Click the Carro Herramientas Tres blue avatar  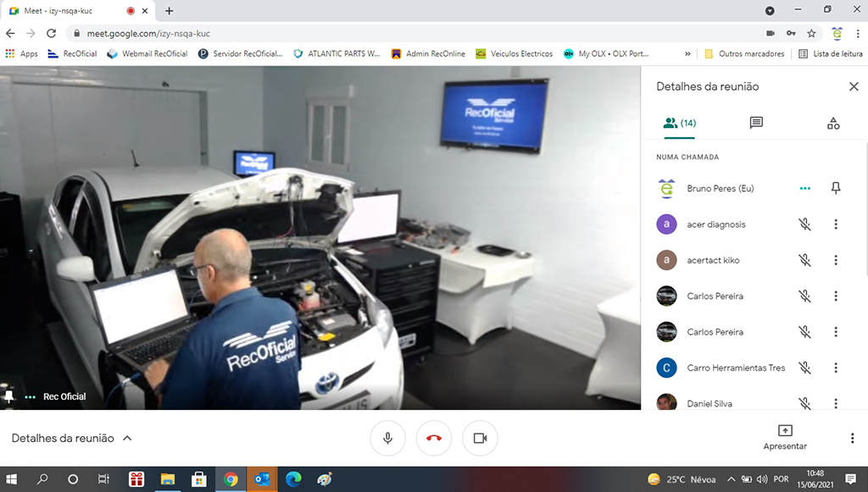[666, 368]
